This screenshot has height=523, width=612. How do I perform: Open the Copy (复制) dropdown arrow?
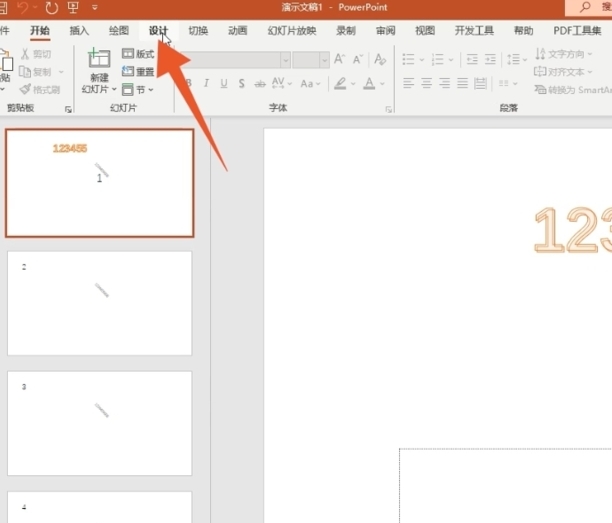point(61,72)
